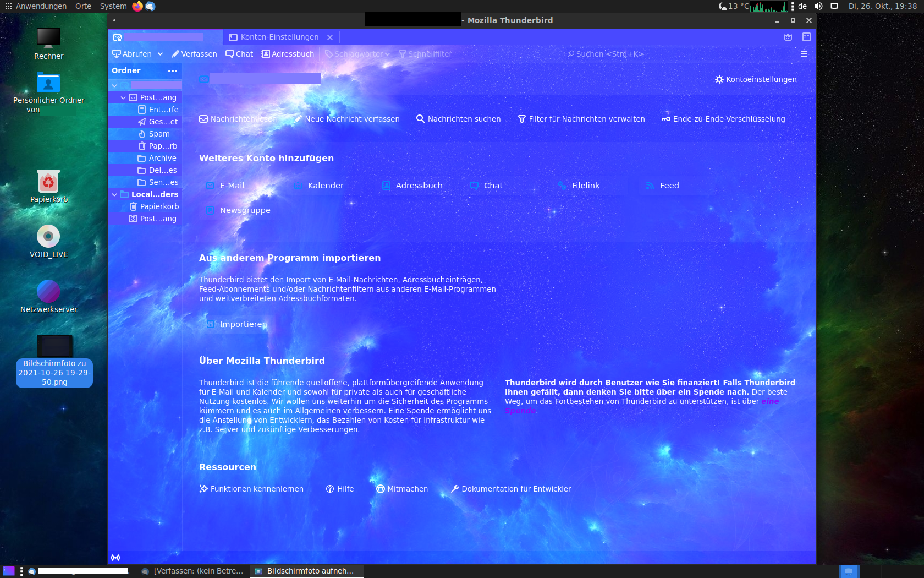This screenshot has height=578, width=924.
Task: Click the Abrufen get-messages button
Action: (132, 54)
